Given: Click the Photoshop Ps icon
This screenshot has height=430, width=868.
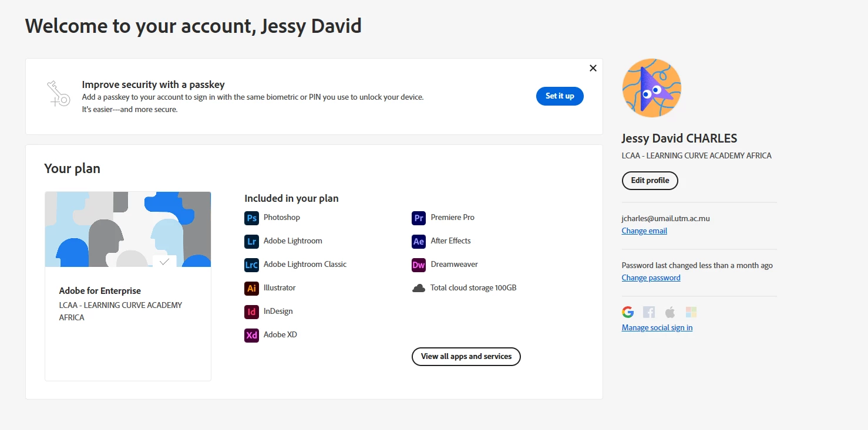Looking at the screenshot, I should click(251, 218).
